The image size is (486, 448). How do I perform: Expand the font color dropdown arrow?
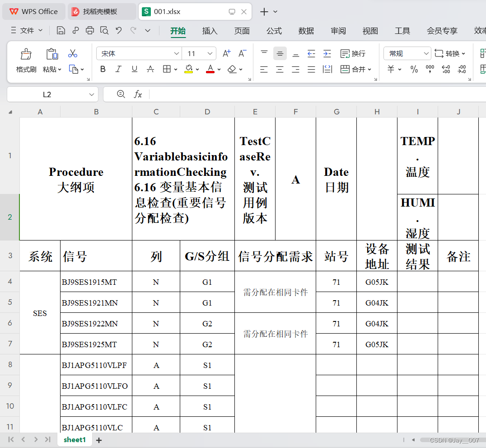(x=219, y=70)
